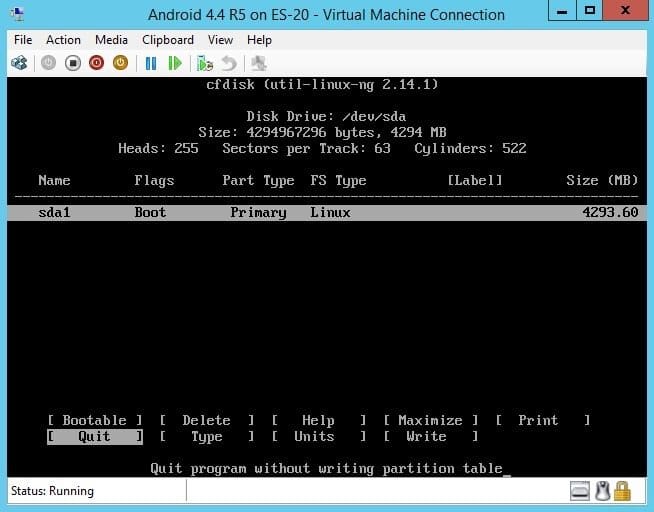
Task: Select the highlighted Quit option
Action: (x=95, y=437)
